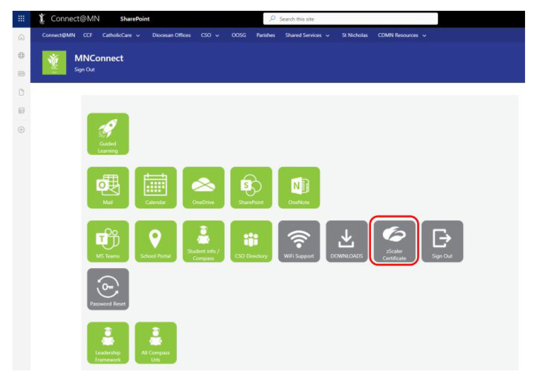Open the Mail tile
The image size is (533, 392).
[x=108, y=187]
